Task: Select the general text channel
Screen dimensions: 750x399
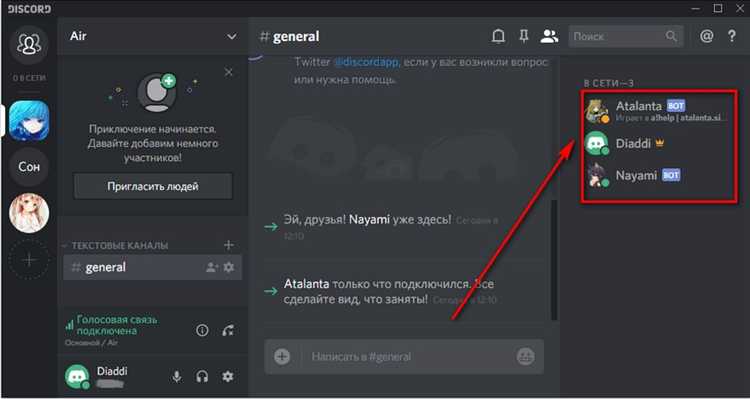Action: pyautogui.click(x=152, y=267)
